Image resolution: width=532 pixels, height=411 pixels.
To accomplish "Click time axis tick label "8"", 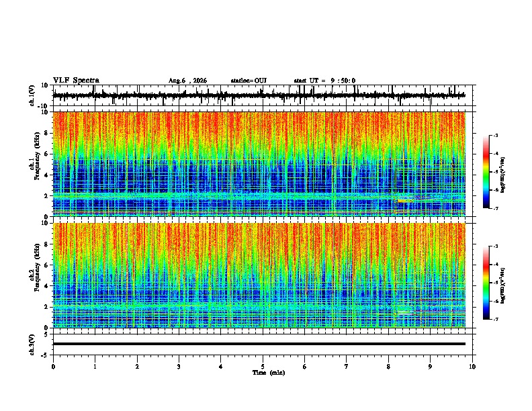I will click(388, 367).
